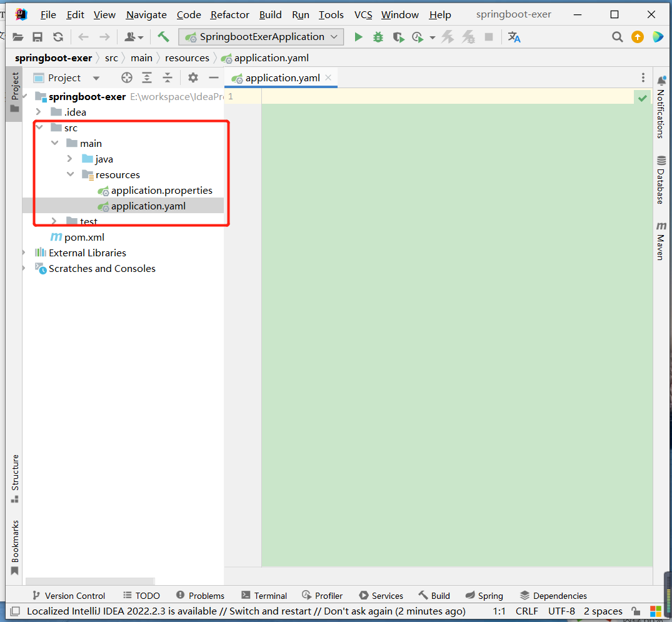Collapse the main folder
The image size is (672, 622).
click(55, 143)
